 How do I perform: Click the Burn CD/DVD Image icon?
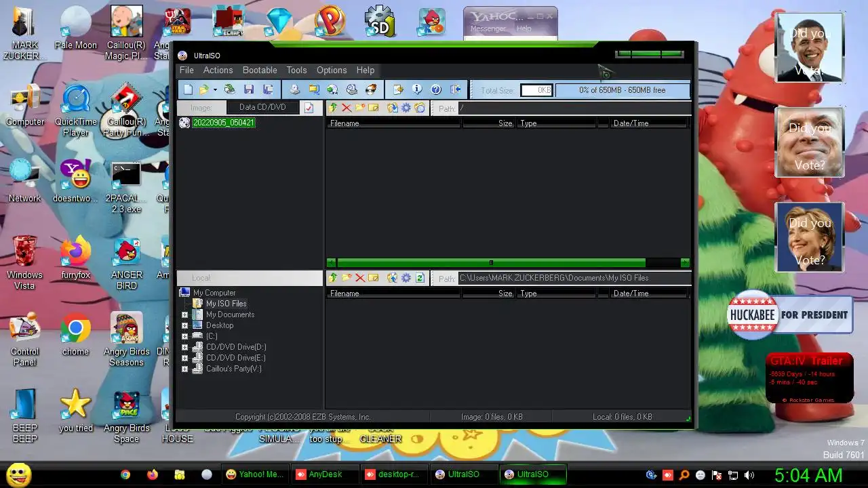click(370, 89)
